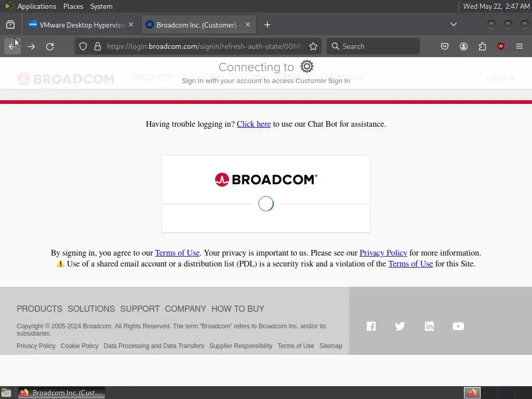Click HOW TO BUY in the footer

point(238,309)
